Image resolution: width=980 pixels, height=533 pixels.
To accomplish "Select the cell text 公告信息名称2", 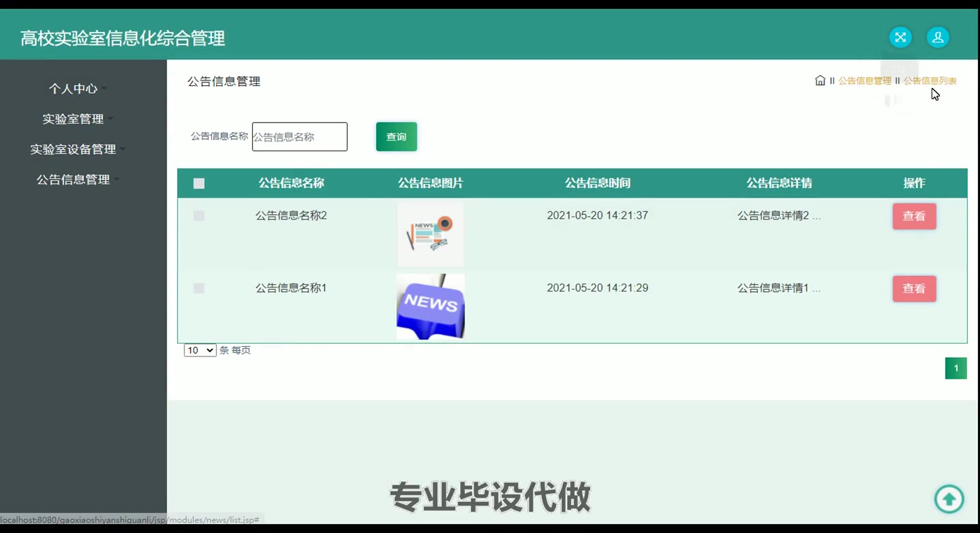I will [x=291, y=215].
